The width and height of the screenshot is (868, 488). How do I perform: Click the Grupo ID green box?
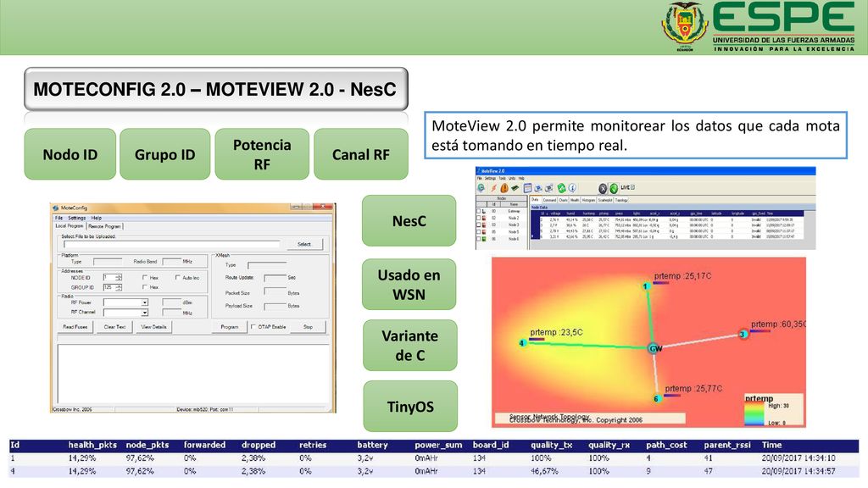165,154
